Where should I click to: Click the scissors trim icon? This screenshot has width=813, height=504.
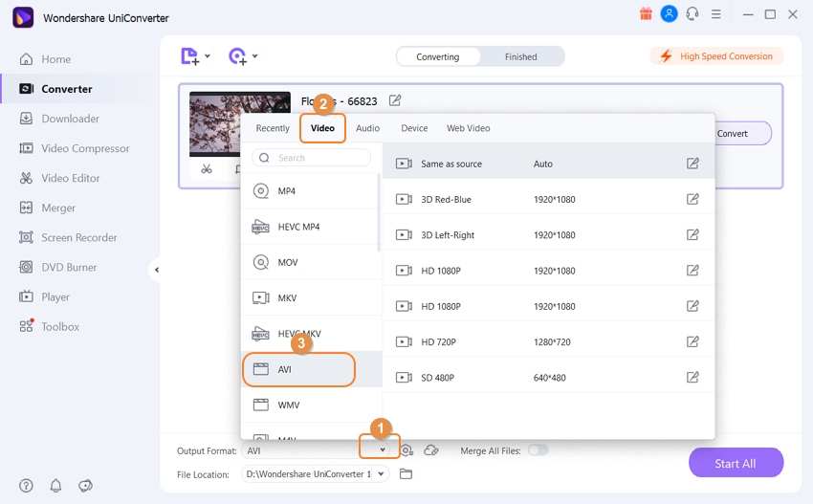point(207,169)
